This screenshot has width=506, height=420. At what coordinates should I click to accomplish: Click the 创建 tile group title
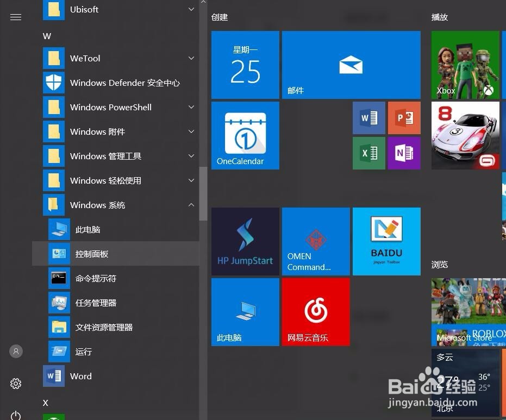[x=220, y=17]
